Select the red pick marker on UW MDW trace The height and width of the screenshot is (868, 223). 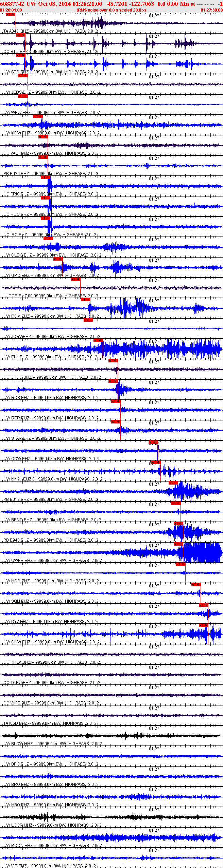[x=38, y=116]
